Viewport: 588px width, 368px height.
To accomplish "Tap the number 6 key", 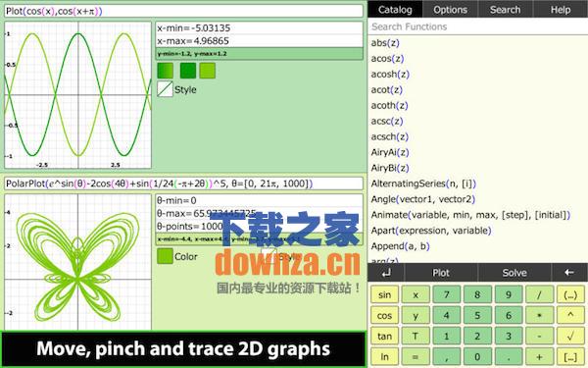I will 509,315.
